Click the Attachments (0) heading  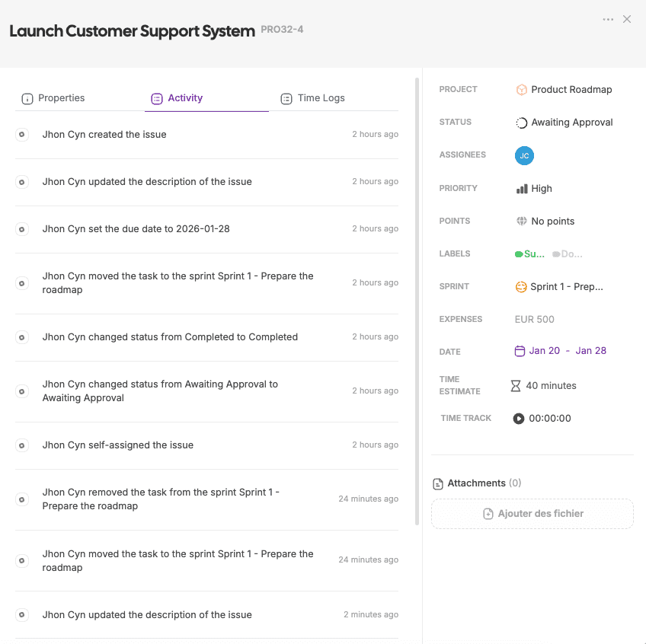[x=484, y=483]
